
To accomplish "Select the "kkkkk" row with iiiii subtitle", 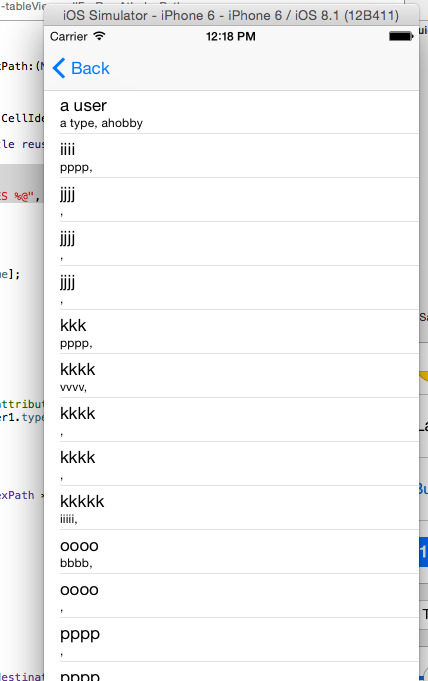I will [231, 508].
